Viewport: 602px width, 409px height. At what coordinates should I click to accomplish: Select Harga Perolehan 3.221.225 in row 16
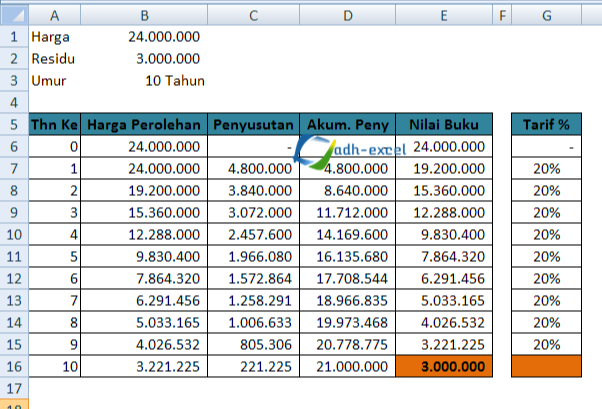(x=144, y=366)
